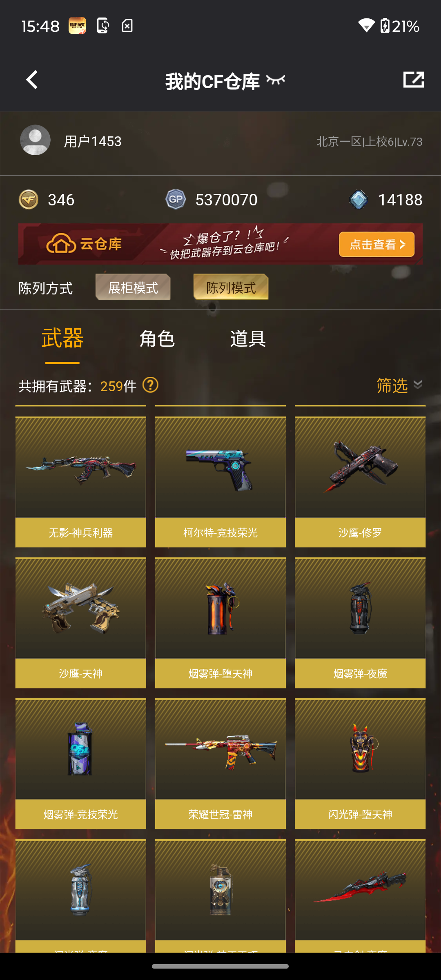Tap the cloud warehouse 云仓库 icon
The height and width of the screenshot is (980, 441).
[61, 244]
